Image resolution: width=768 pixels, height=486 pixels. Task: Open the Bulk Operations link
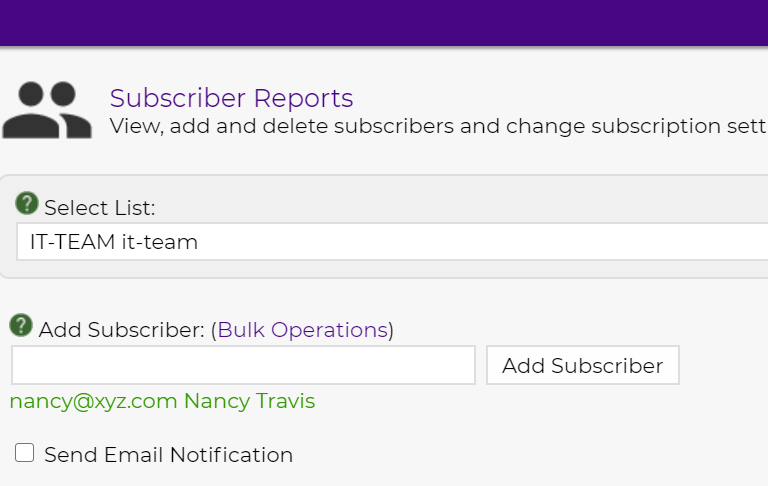coord(303,330)
